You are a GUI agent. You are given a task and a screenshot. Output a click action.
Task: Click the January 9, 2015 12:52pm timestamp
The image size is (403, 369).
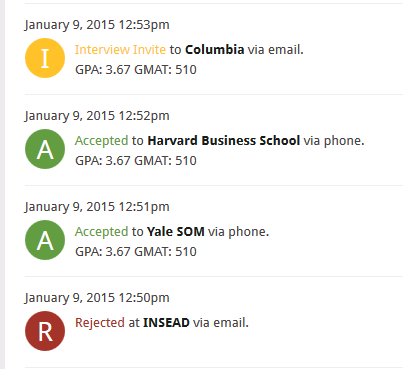coord(97,116)
